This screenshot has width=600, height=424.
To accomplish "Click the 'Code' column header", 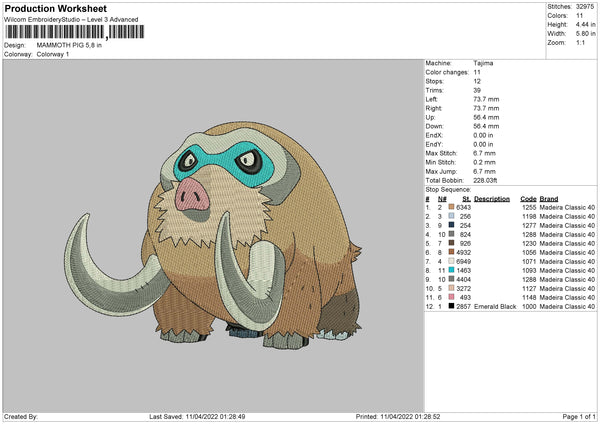I will pyautogui.click(x=528, y=199).
